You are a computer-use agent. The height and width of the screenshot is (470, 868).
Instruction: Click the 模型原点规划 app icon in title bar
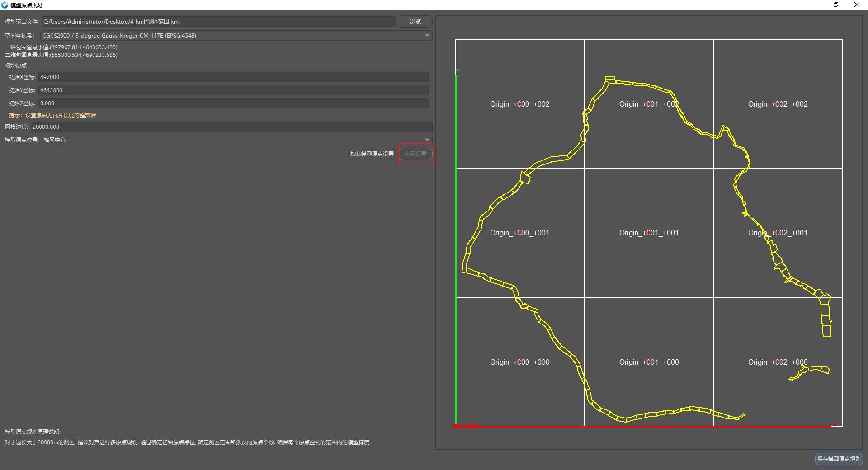(5, 5)
